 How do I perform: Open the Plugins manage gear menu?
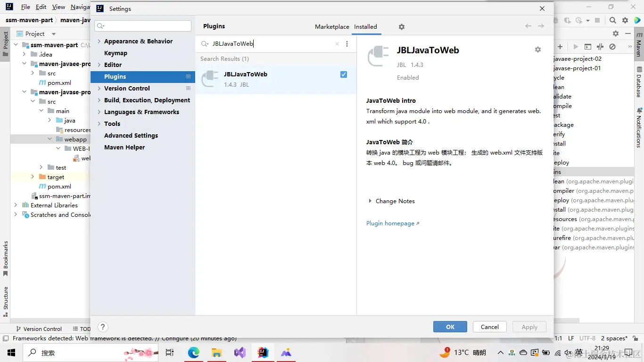click(x=402, y=27)
